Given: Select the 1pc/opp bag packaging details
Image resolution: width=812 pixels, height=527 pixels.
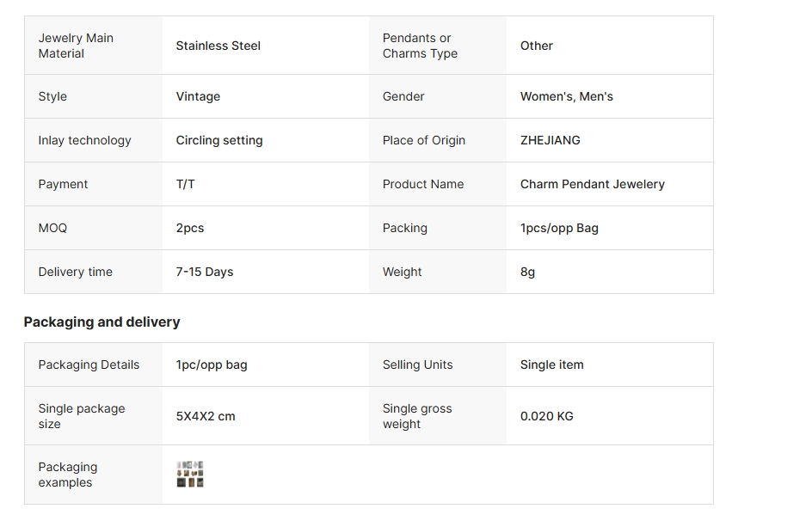Looking at the screenshot, I should click(212, 365).
